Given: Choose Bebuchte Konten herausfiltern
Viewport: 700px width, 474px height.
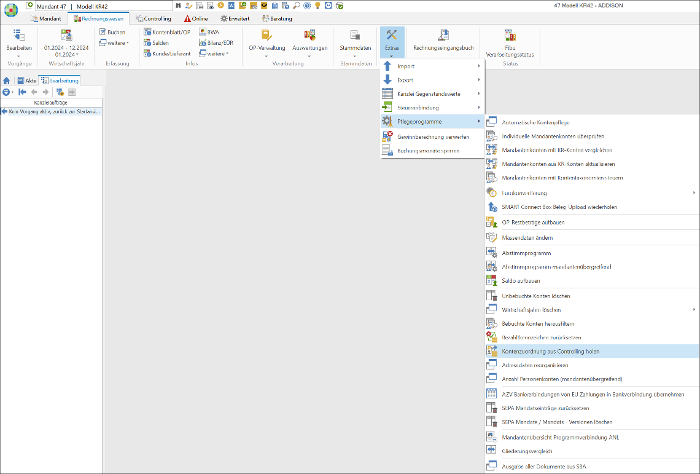Looking at the screenshot, I should pos(592,324).
